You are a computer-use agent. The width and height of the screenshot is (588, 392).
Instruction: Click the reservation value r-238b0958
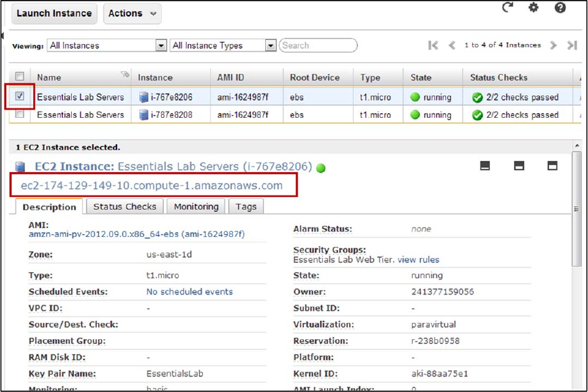pyautogui.click(x=435, y=341)
